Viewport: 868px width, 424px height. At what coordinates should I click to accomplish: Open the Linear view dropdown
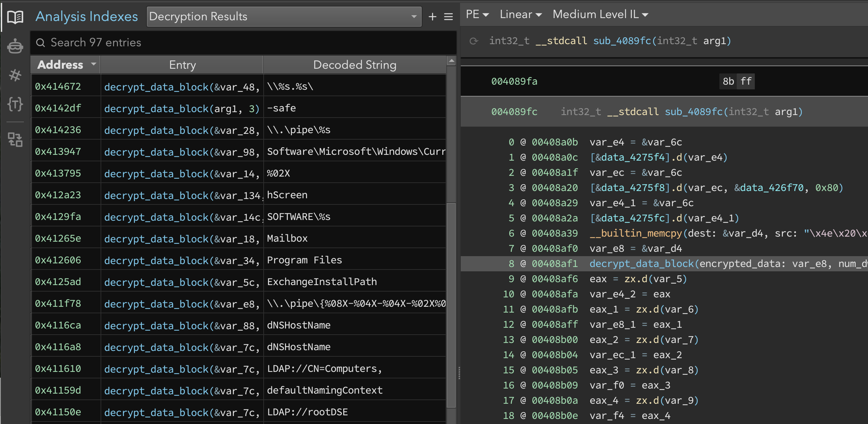coord(521,14)
